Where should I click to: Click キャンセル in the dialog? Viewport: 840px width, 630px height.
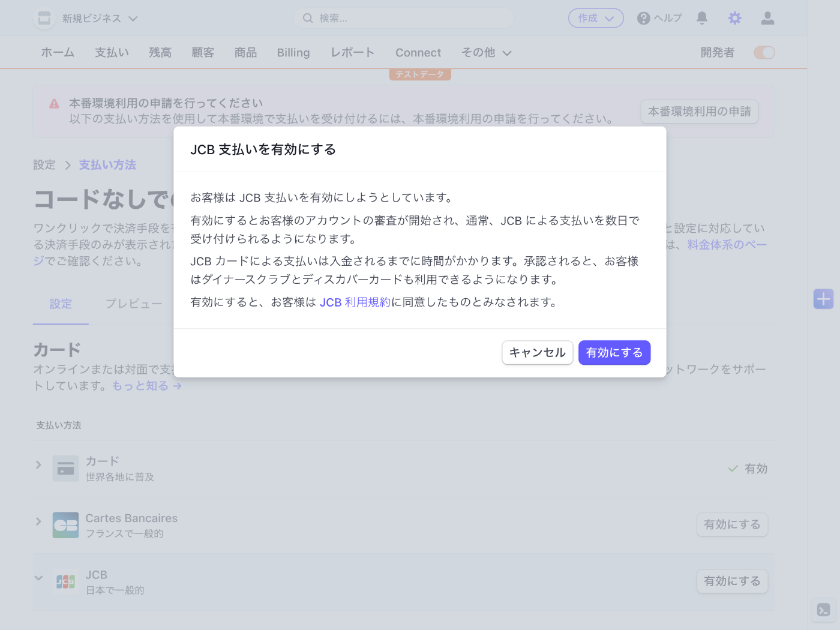coord(538,353)
